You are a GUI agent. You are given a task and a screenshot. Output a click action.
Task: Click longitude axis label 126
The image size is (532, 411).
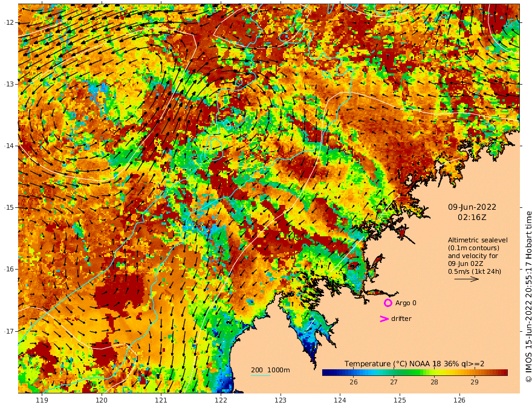459,401
